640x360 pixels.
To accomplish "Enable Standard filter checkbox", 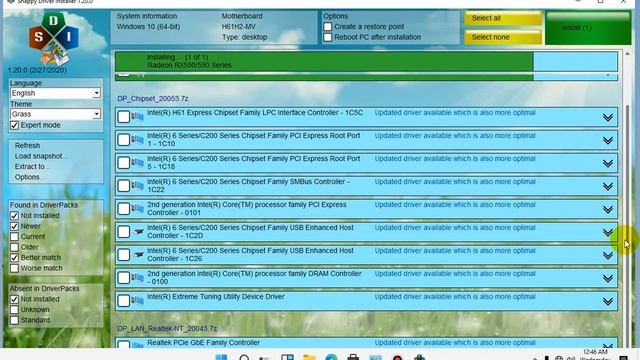I will pos(14,320).
